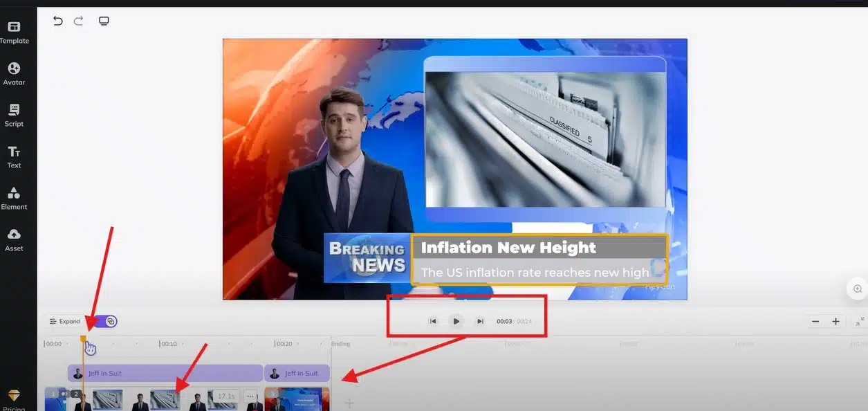
Task: Toggle the switch next to the Expand button
Action: point(109,321)
